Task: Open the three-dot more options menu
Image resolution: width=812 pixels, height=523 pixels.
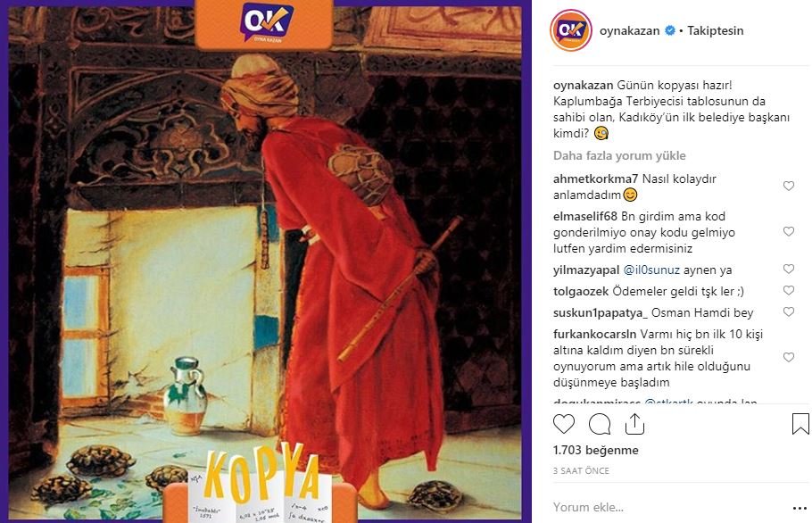Action: (x=800, y=509)
